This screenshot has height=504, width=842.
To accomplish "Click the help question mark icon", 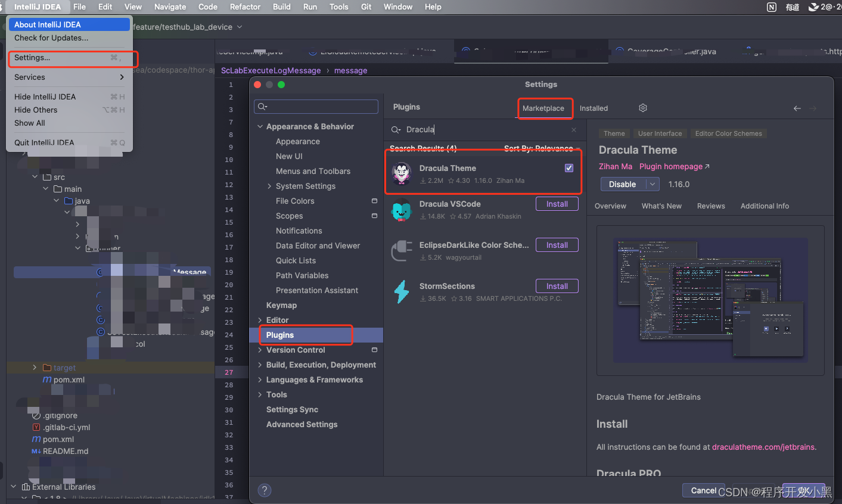I will (265, 490).
